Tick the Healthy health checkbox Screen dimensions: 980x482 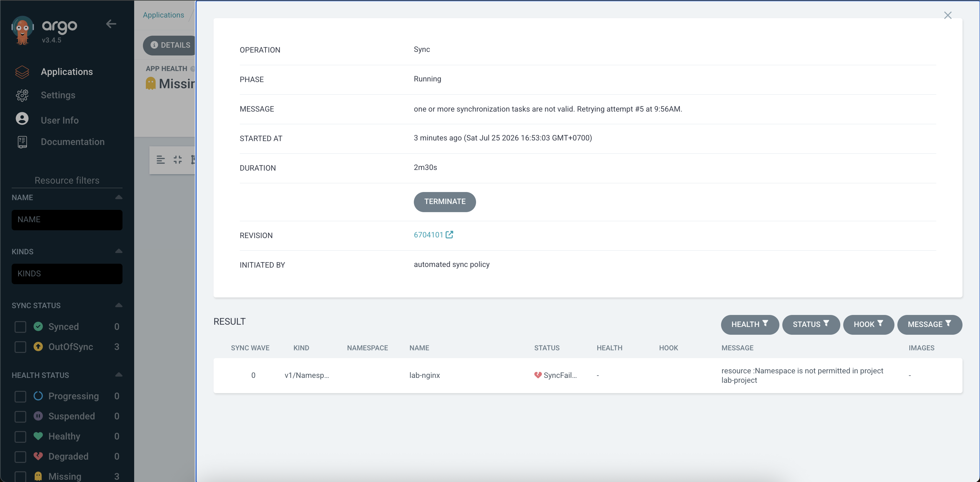20,437
